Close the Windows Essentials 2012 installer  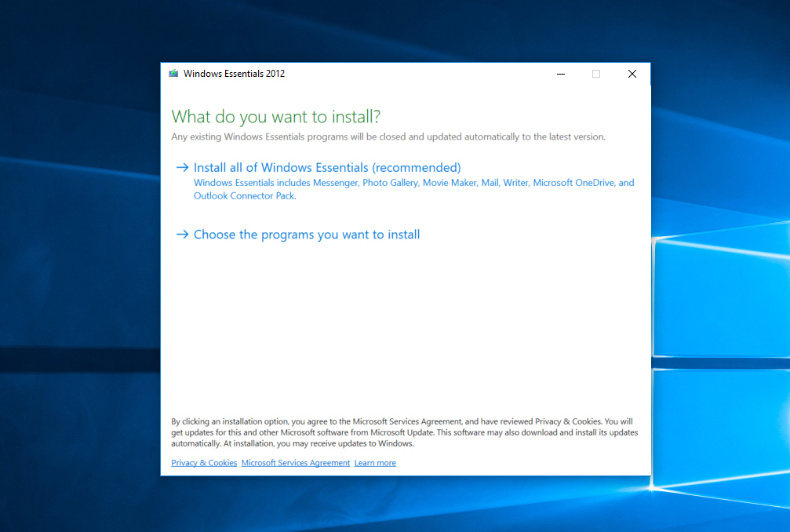632,74
